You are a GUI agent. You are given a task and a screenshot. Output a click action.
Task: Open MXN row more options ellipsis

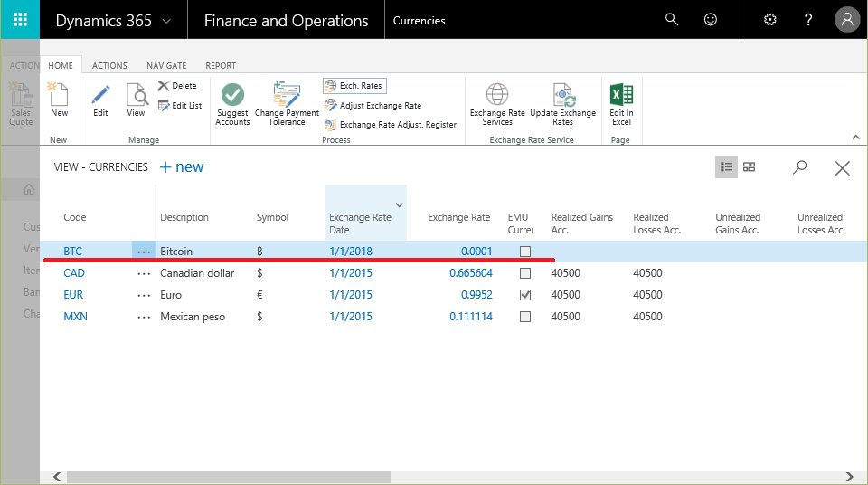click(x=144, y=317)
